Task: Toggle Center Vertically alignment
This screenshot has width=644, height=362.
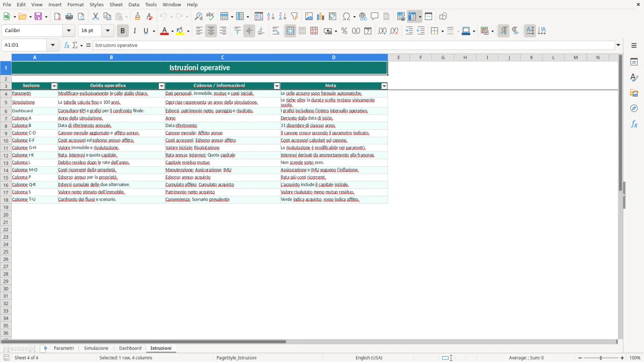Action: point(249,31)
